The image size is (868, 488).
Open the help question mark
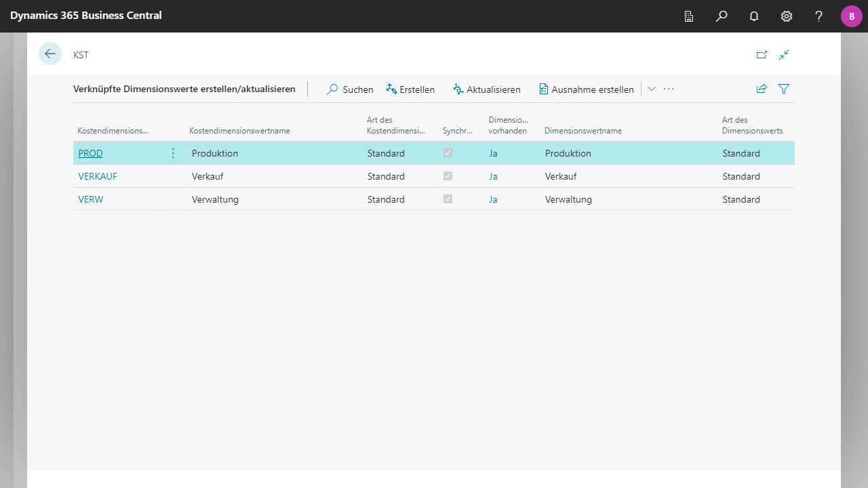(819, 16)
